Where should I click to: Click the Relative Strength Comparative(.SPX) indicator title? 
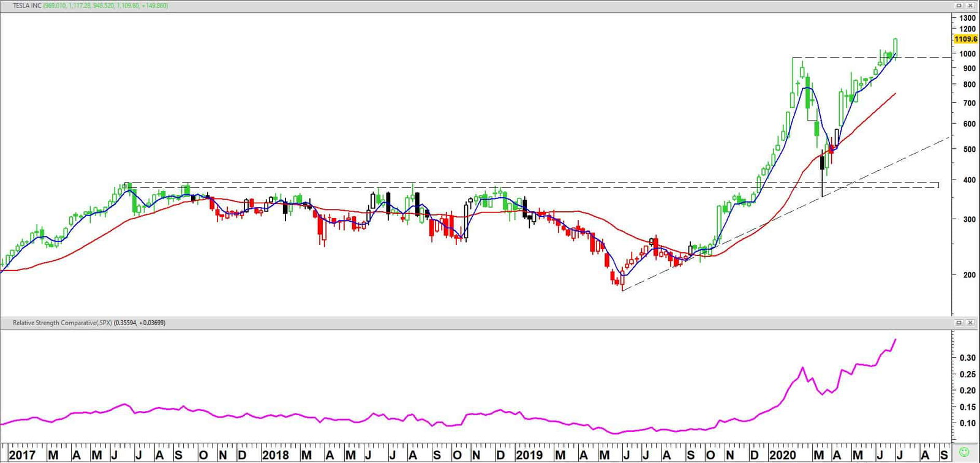62,323
